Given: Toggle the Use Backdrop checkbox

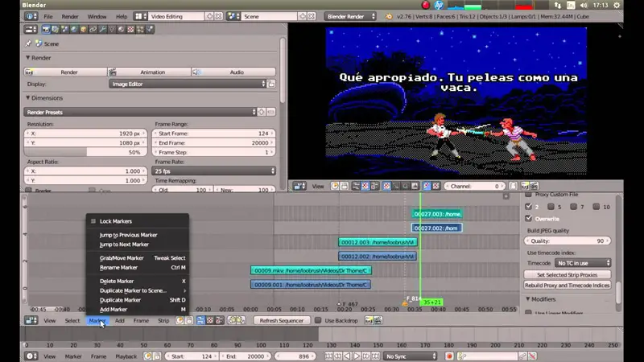Looking at the screenshot, I should 318,320.
